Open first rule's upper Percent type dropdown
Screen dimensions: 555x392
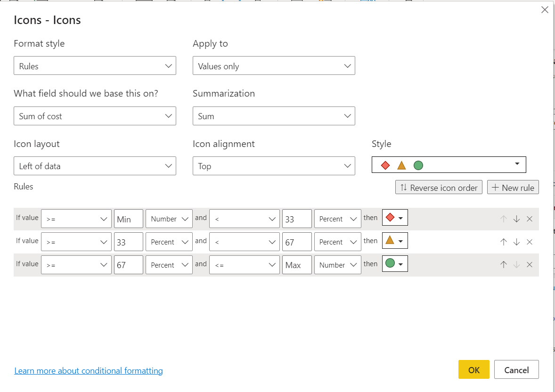(x=337, y=219)
